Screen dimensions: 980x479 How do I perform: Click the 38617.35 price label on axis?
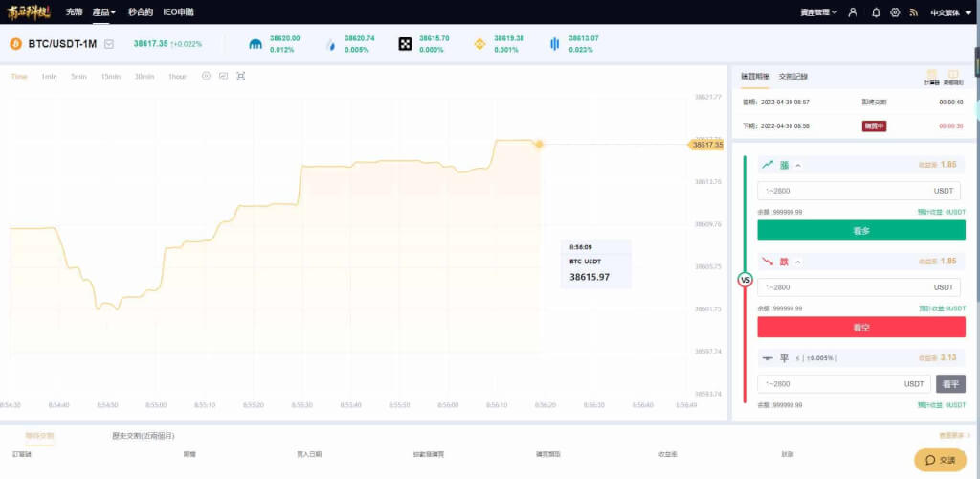tap(707, 145)
